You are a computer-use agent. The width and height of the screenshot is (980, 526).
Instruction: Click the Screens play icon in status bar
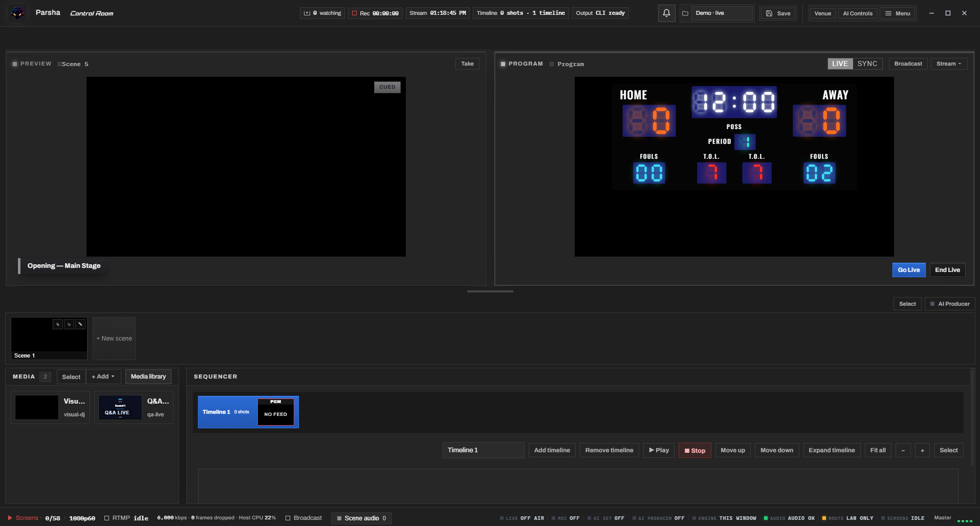click(x=10, y=518)
